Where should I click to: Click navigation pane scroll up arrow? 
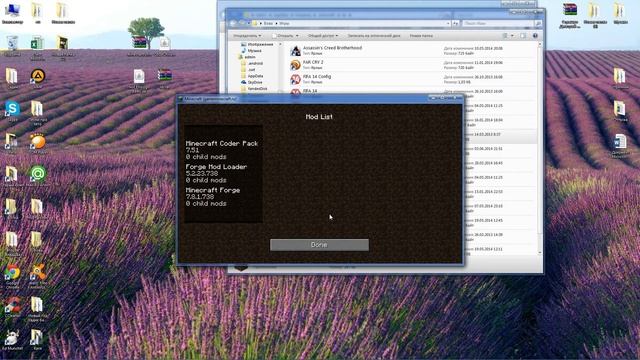280,44
